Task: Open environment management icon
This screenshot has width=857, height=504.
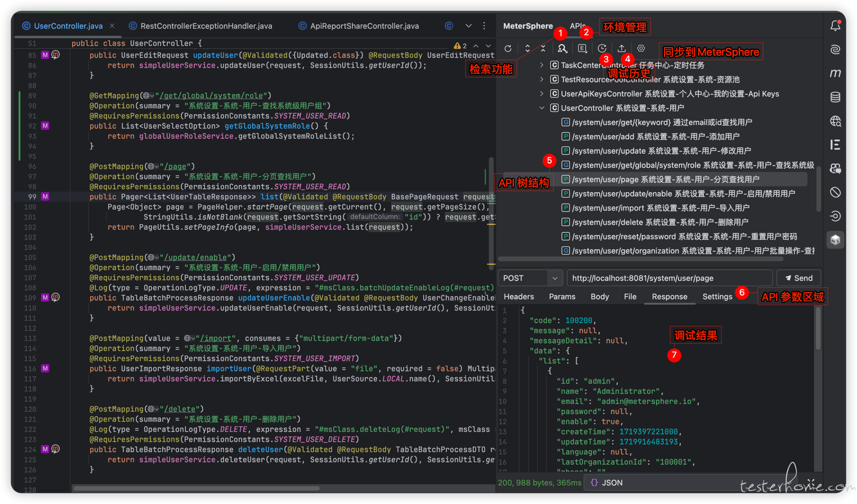Action: [x=582, y=49]
